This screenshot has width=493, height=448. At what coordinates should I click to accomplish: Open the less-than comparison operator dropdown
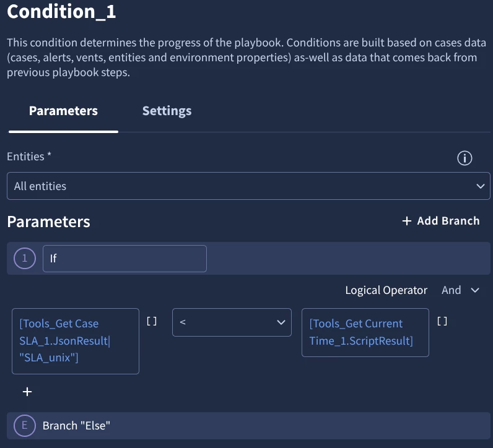232,322
